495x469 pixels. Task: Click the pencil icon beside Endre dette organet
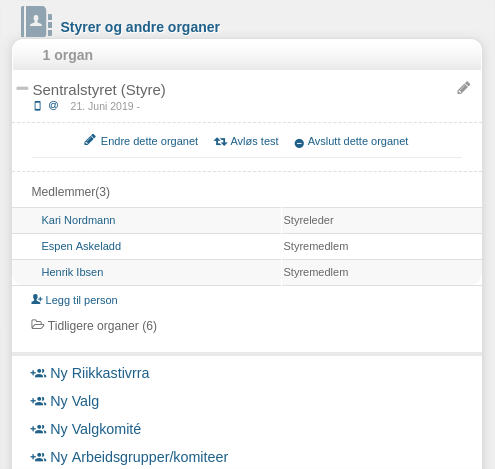pos(90,140)
